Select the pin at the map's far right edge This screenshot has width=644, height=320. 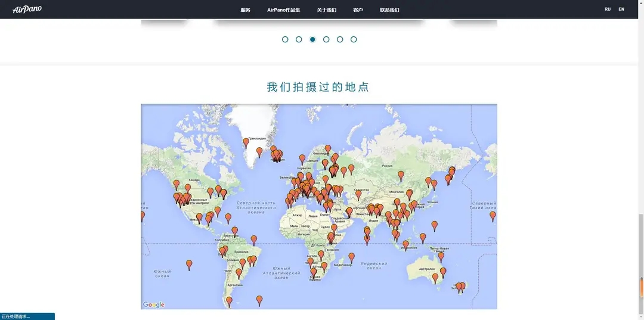[493, 215]
